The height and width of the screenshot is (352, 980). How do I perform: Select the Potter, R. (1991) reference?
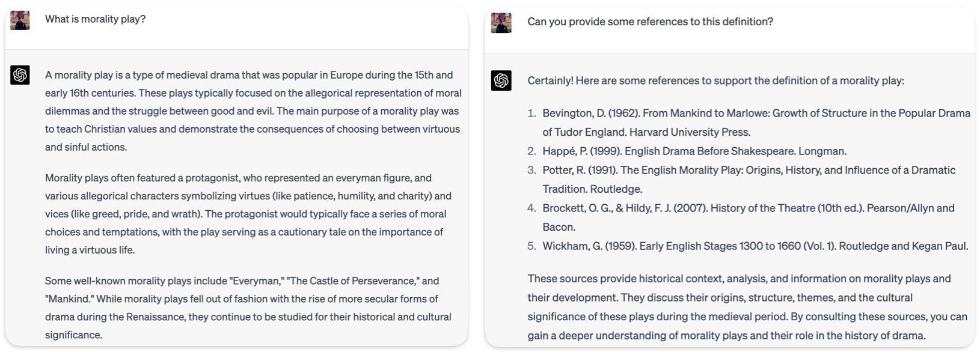(x=749, y=180)
